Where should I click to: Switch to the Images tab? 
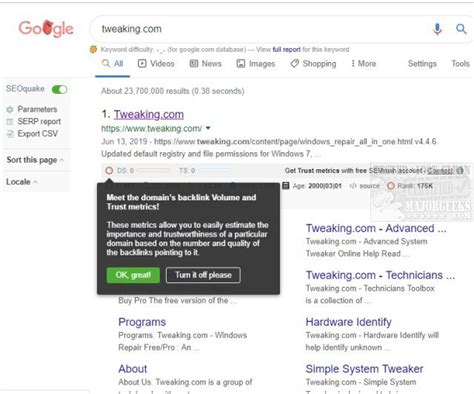[256, 64]
